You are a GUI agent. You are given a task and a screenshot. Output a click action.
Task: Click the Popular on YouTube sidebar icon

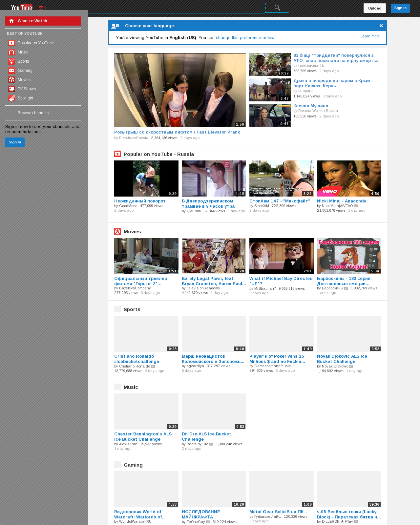[11, 43]
